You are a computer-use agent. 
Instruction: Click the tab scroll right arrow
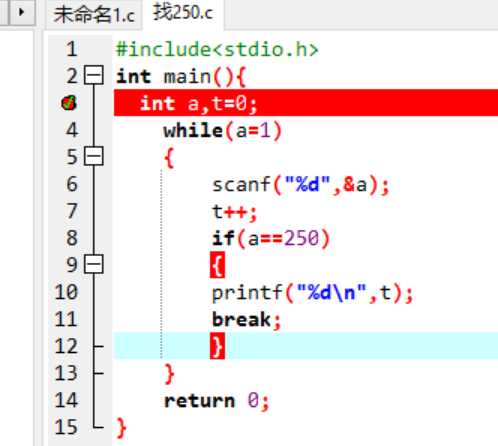coord(22,12)
